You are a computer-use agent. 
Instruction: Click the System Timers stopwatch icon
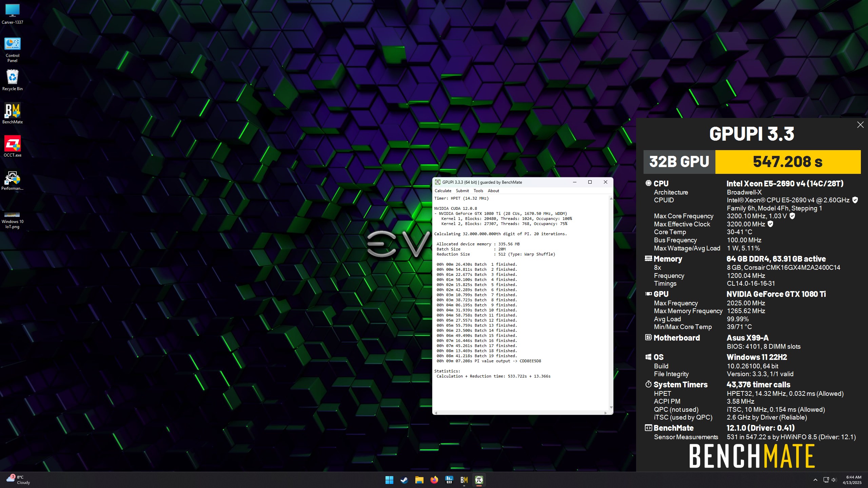[648, 384]
